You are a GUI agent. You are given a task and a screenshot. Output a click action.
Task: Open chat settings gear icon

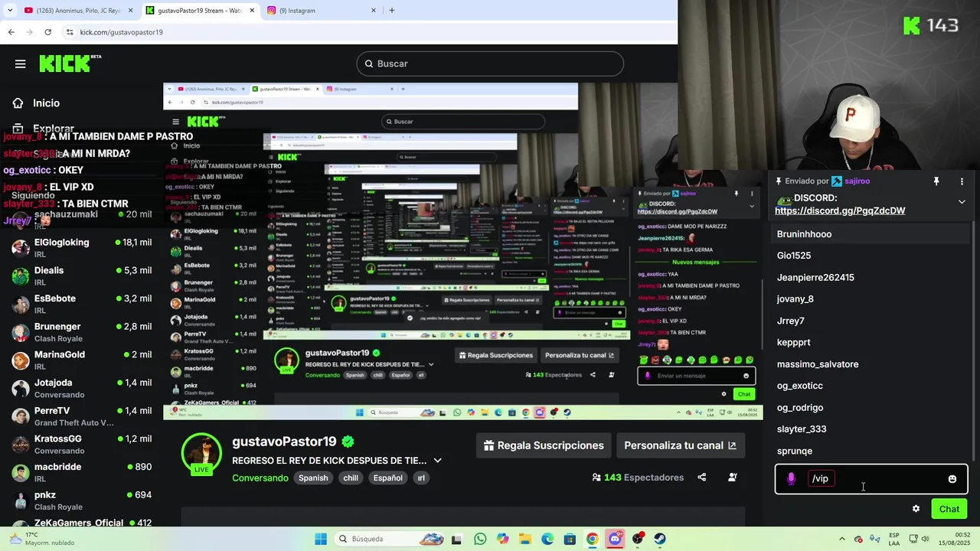click(x=916, y=509)
